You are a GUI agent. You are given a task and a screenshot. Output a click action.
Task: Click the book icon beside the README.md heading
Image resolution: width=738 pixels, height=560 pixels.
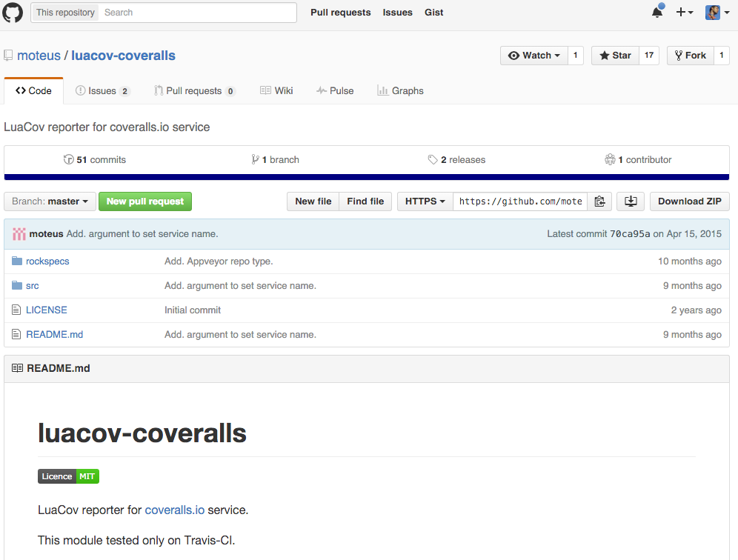point(18,367)
